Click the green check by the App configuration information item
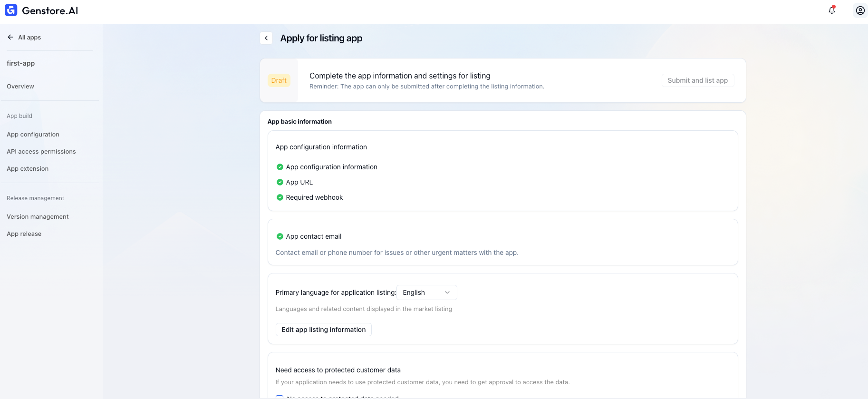868x399 pixels. (280, 167)
